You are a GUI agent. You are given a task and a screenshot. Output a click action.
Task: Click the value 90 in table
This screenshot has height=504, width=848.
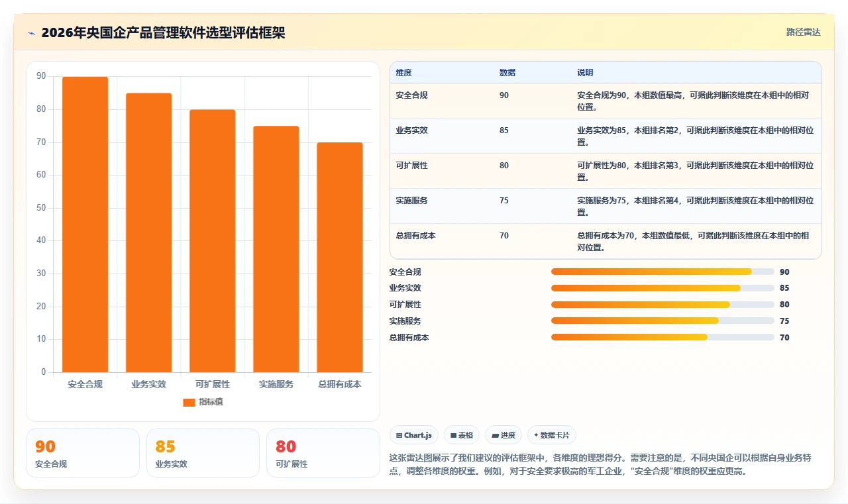(504, 95)
